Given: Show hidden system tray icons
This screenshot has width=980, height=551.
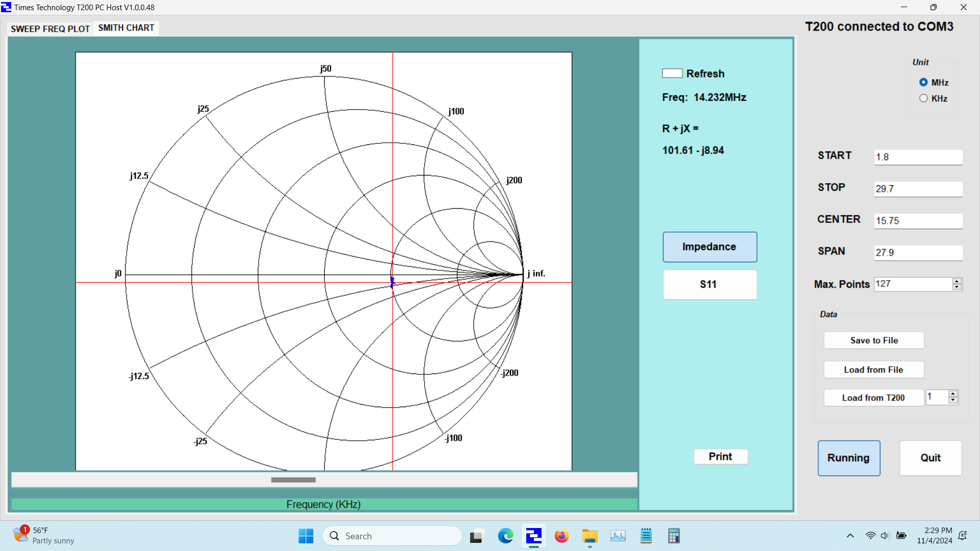Looking at the screenshot, I should 850,536.
